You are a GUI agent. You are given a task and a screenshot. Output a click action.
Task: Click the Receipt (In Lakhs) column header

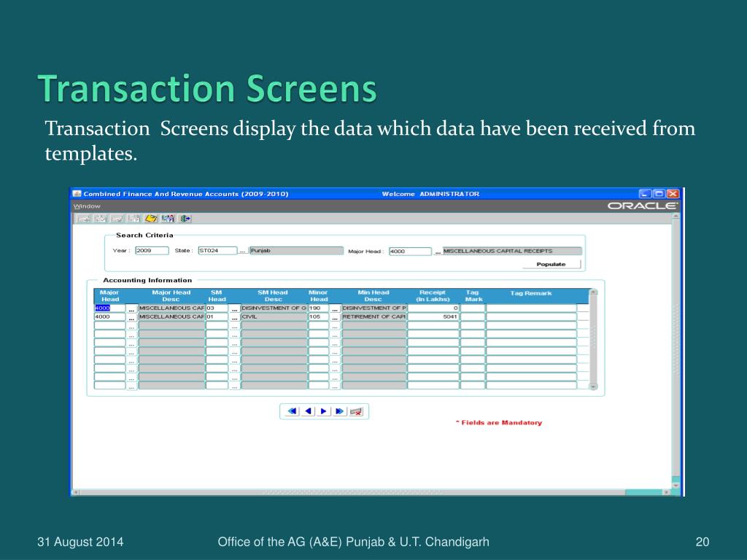(x=433, y=296)
